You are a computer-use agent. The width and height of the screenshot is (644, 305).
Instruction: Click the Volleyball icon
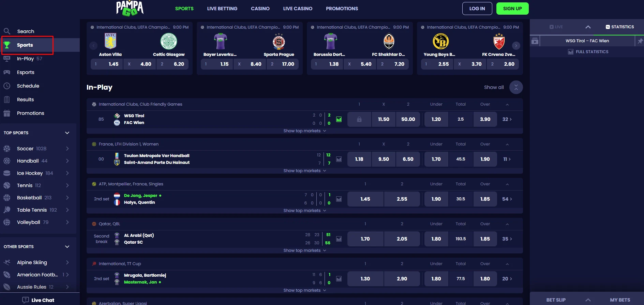[x=7, y=222]
